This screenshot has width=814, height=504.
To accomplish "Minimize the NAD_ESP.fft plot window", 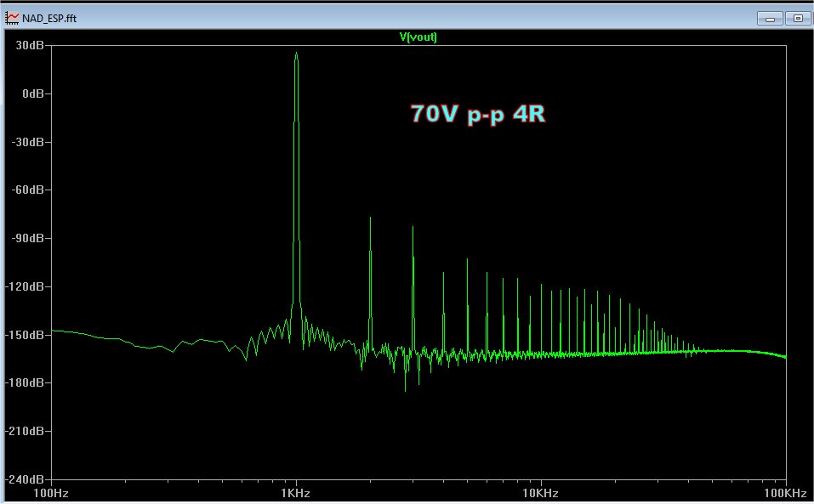I will (x=770, y=19).
